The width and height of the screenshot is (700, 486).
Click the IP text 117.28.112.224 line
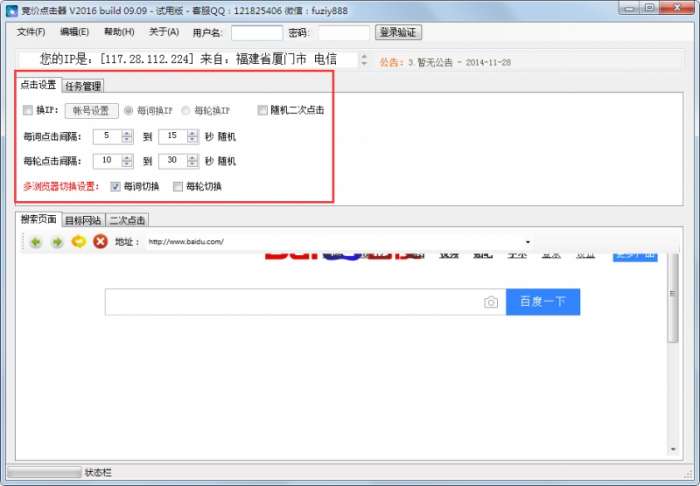(x=188, y=59)
